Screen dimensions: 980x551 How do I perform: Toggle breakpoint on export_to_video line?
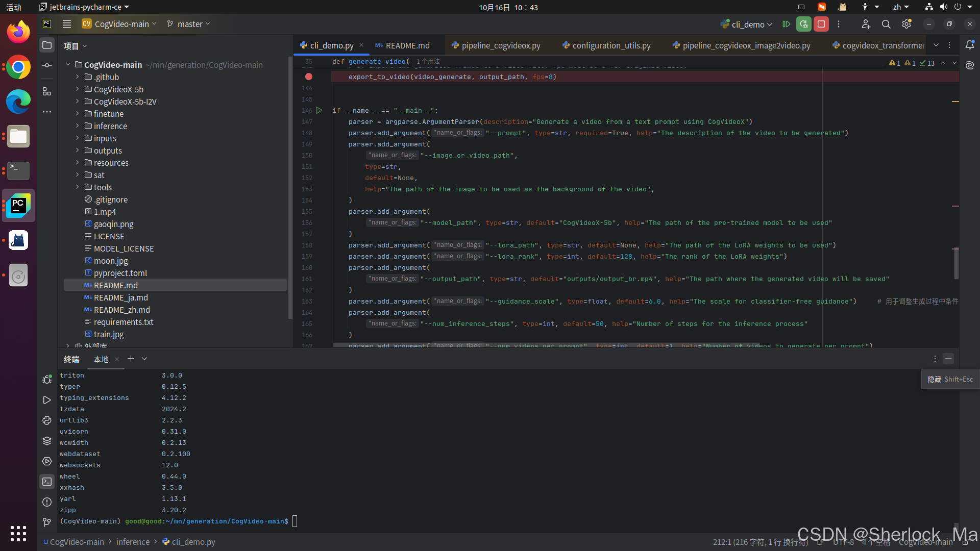pos(309,77)
